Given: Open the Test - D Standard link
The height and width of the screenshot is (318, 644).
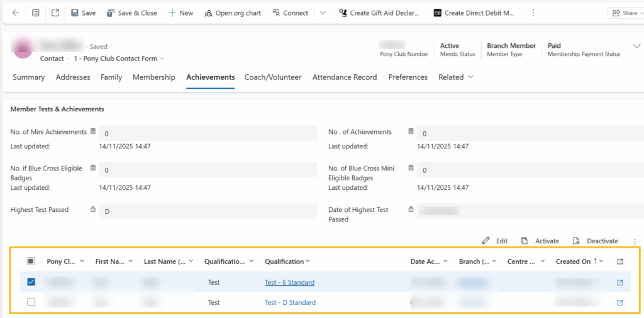Looking at the screenshot, I should click(290, 302).
